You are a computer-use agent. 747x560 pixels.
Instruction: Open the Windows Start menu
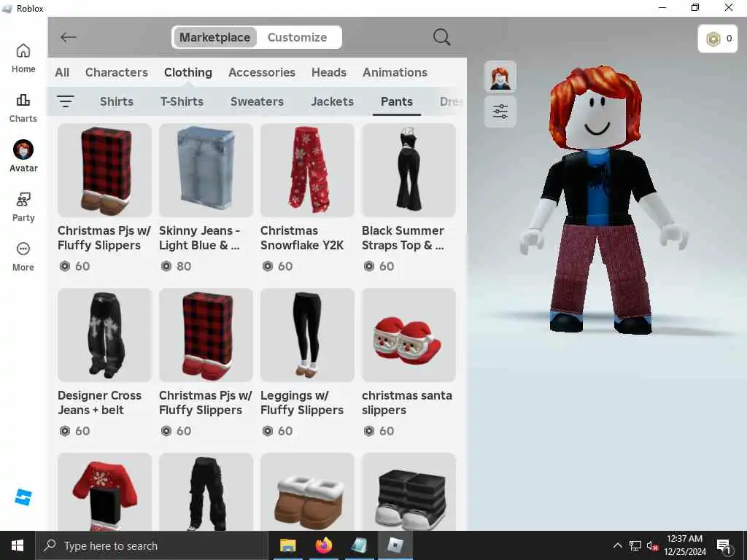18,545
